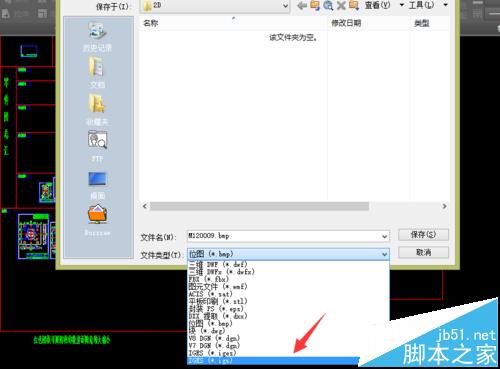This screenshot has width=500, height=369.
Task: Select IGES (*.iges) file type
Action: point(288,353)
